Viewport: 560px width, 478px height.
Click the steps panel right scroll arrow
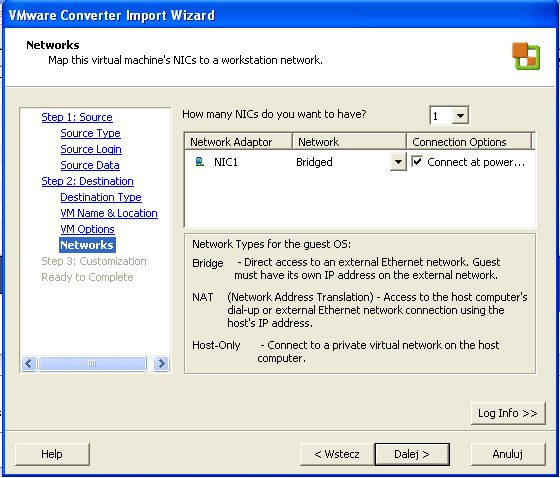coord(161,364)
